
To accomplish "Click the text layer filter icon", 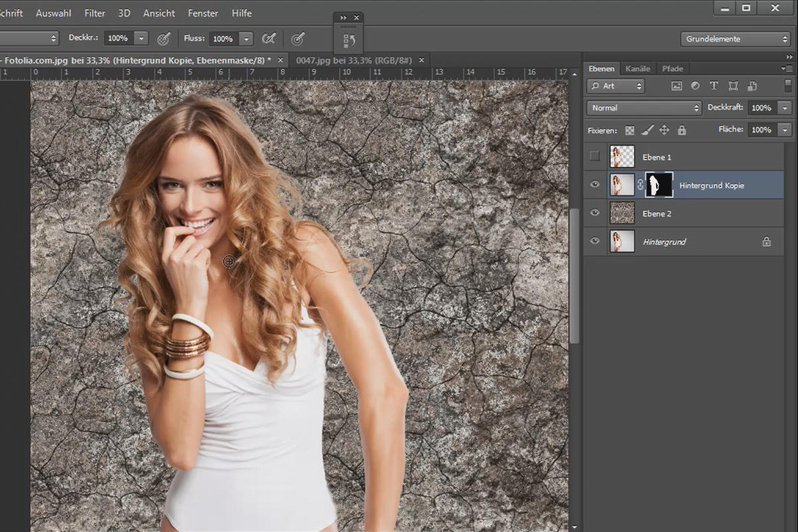I will tap(714, 86).
